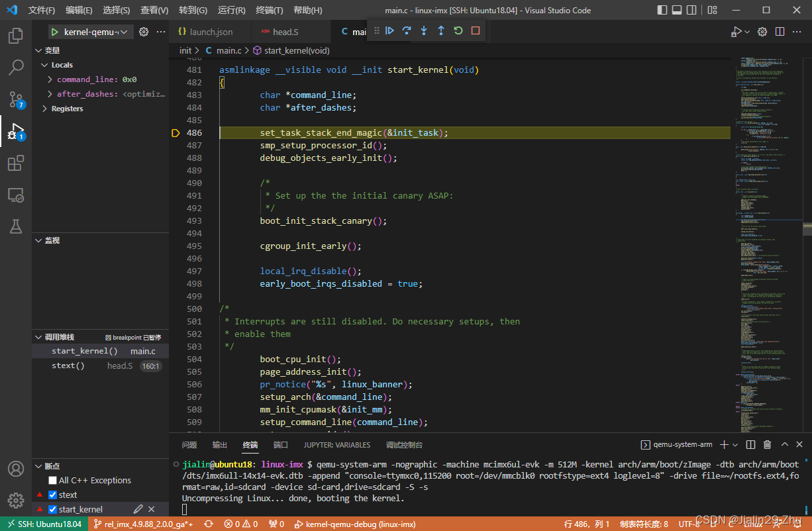The width and height of the screenshot is (812, 531).
Task: Click Step Out in the debug toolbar
Action: (441, 30)
